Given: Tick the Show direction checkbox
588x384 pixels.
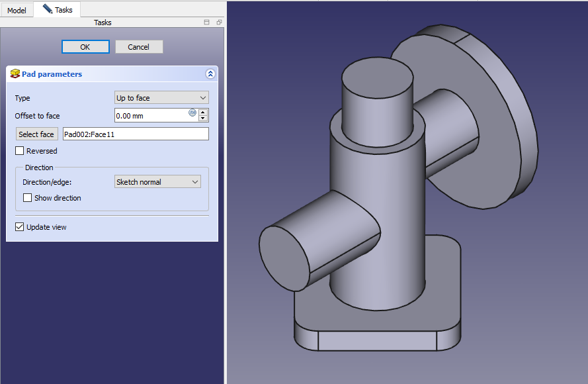Looking at the screenshot, I should [x=27, y=198].
